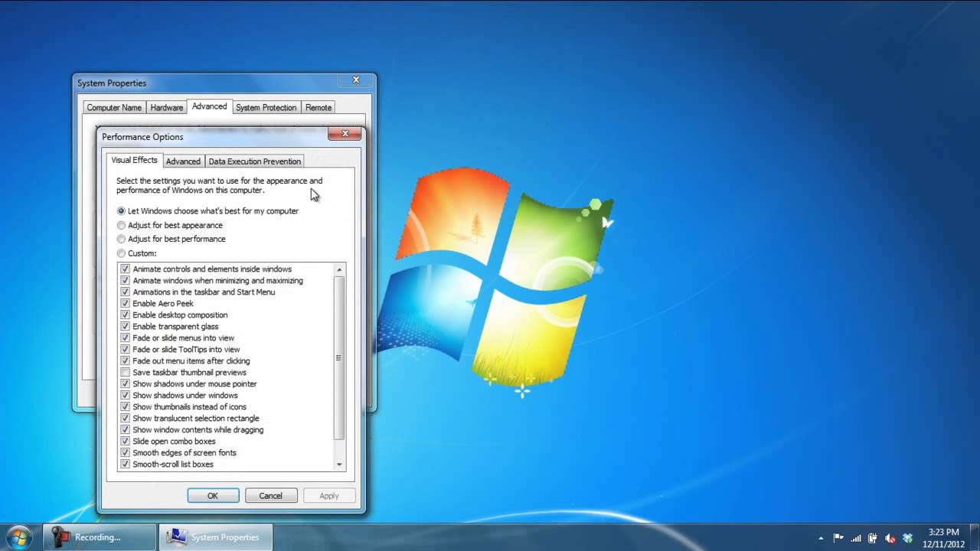Open Data Execution Prevention tab

click(x=254, y=161)
